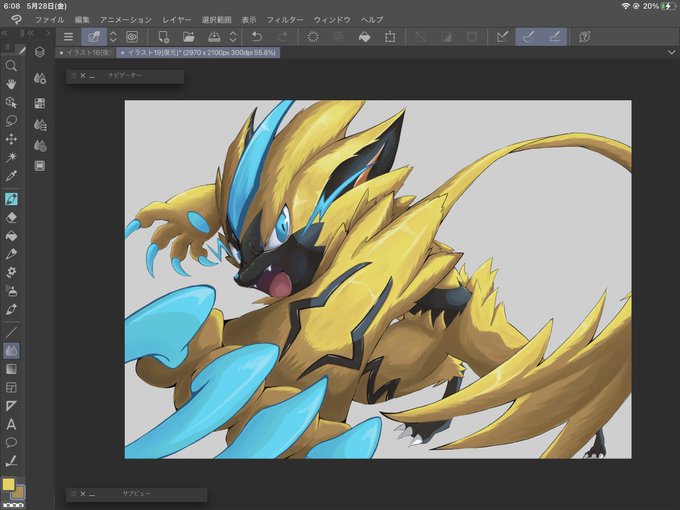Image resolution: width=680 pixels, height=510 pixels.
Task: Open the フィルター menu
Action: [x=285, y=20]
